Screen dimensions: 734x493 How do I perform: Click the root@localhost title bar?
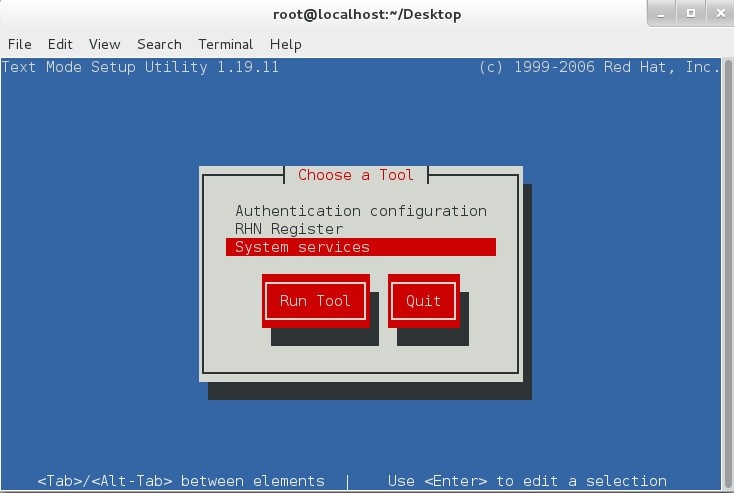pos(367,14)
